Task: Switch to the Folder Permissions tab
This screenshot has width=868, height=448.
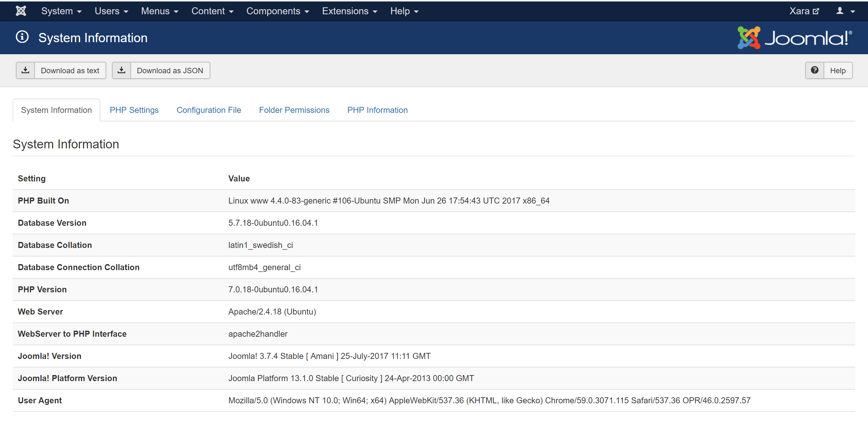Action: [294, 110]
